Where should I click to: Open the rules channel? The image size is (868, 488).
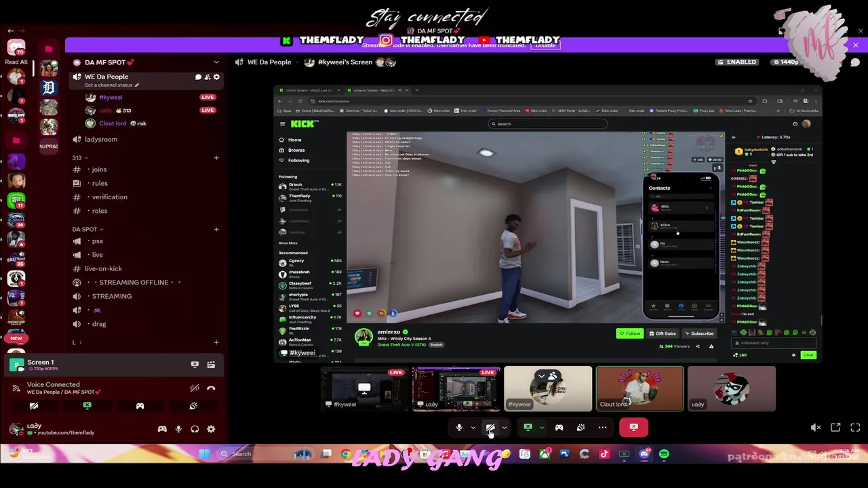(100, 183)
